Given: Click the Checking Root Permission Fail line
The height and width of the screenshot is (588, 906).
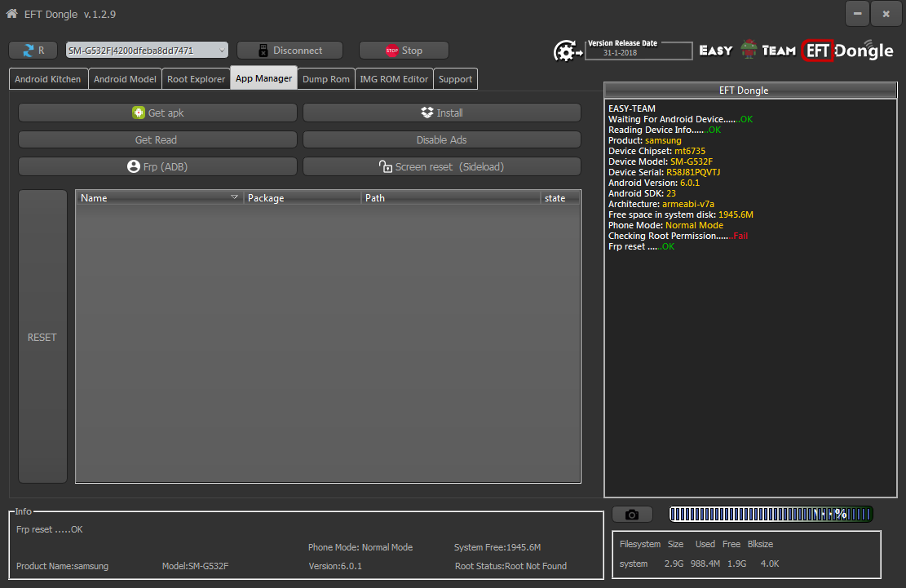Looking at the screenshot, I should point(678,236).
